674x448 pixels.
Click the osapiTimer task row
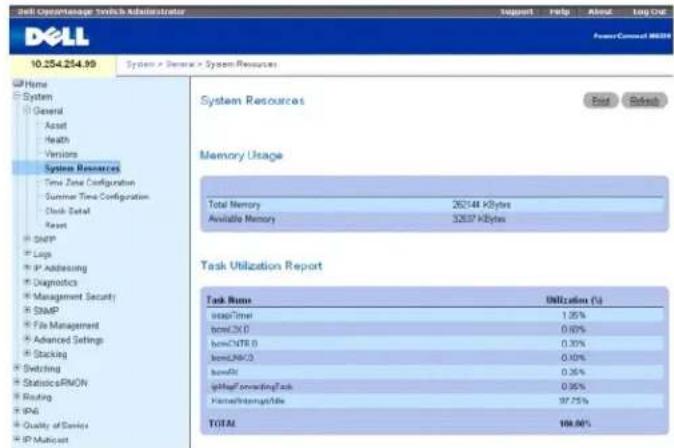(435, 316)
